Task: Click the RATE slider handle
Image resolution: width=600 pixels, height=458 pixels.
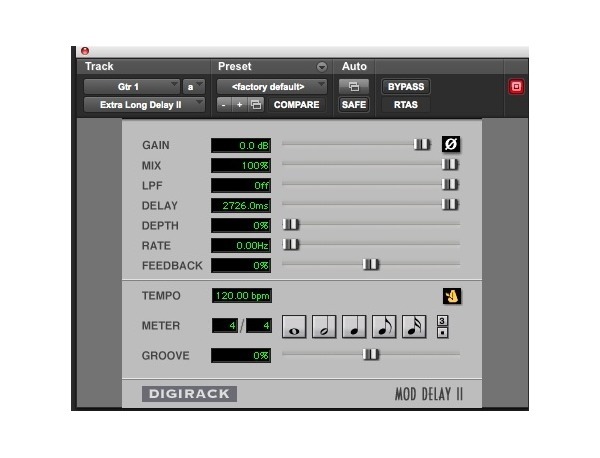Action: [290, 244]
